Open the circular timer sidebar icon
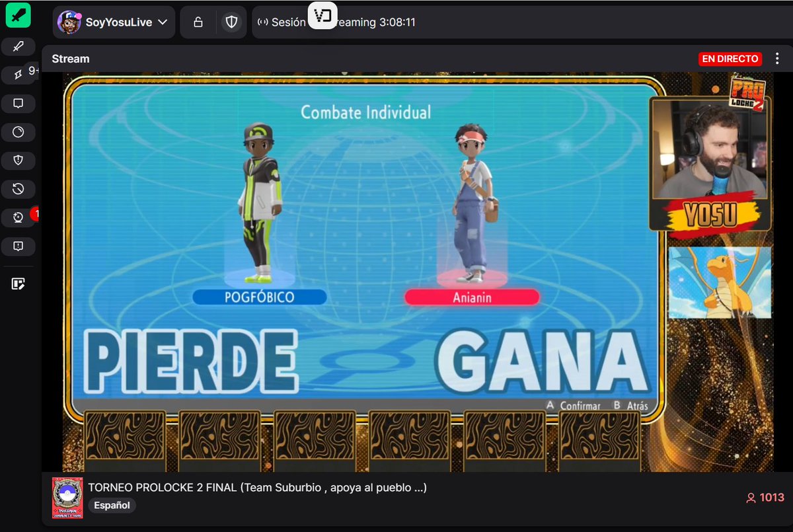The width and height of the screenshot is (793, 532). point(18,132)
